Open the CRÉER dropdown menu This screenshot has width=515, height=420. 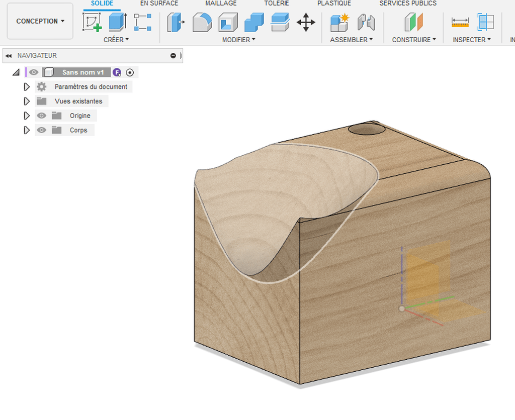[116, 40]
